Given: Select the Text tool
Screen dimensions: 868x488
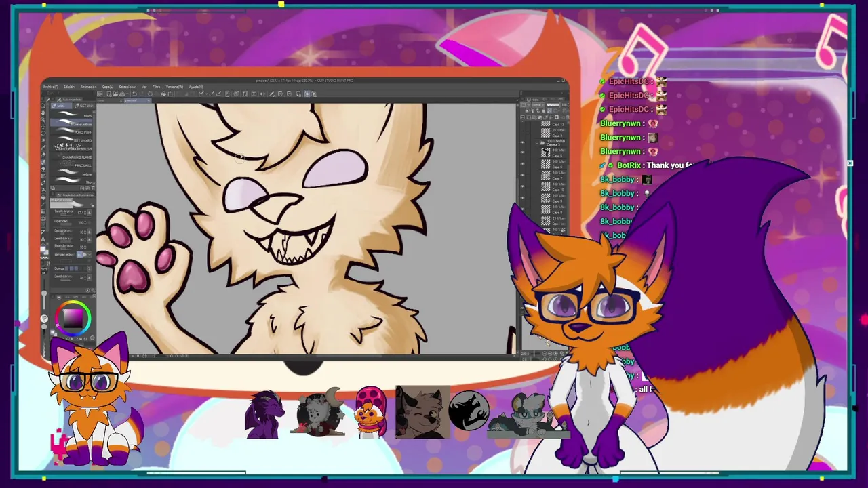Looking at the screenshot, I should [43, 239].
